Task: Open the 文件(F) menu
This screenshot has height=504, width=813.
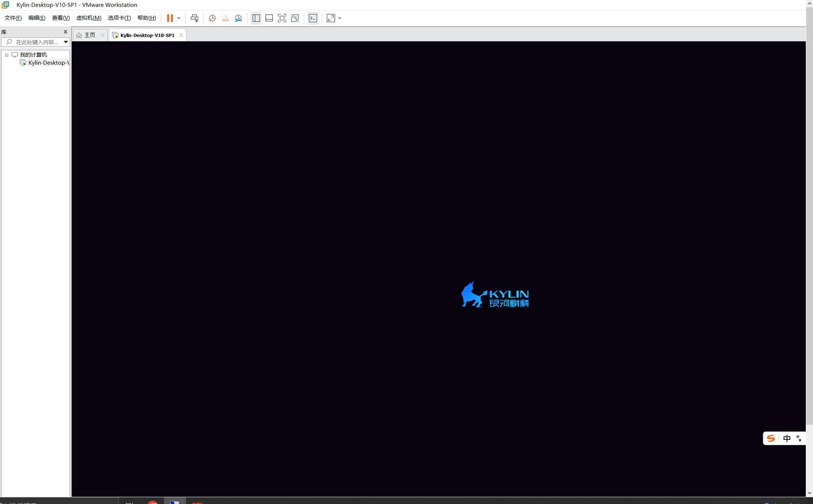Action: coord(13,18)
